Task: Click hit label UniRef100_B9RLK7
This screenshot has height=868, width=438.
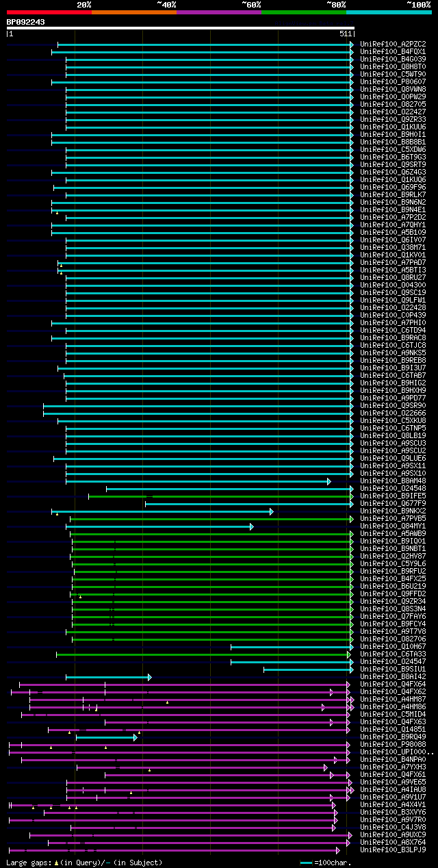Action: click(x=393, y=194)
